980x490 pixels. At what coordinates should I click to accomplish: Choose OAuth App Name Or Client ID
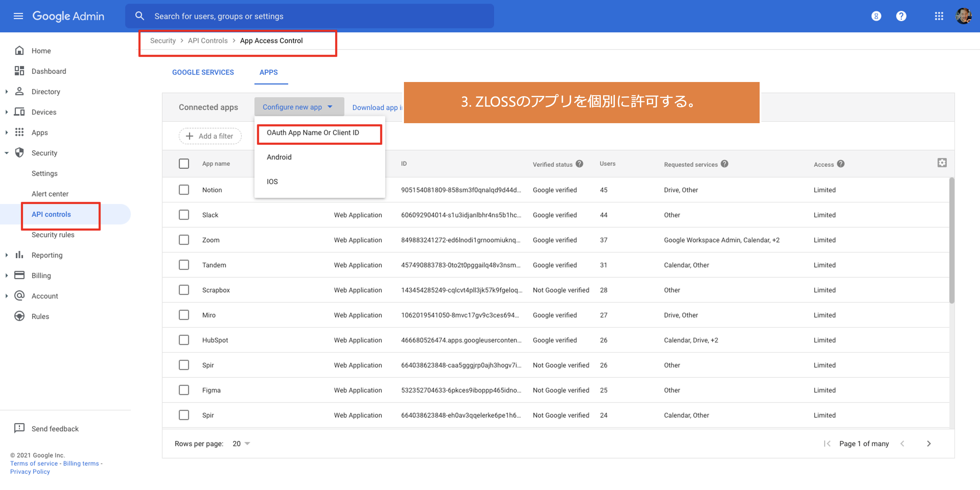coord(320,133)
